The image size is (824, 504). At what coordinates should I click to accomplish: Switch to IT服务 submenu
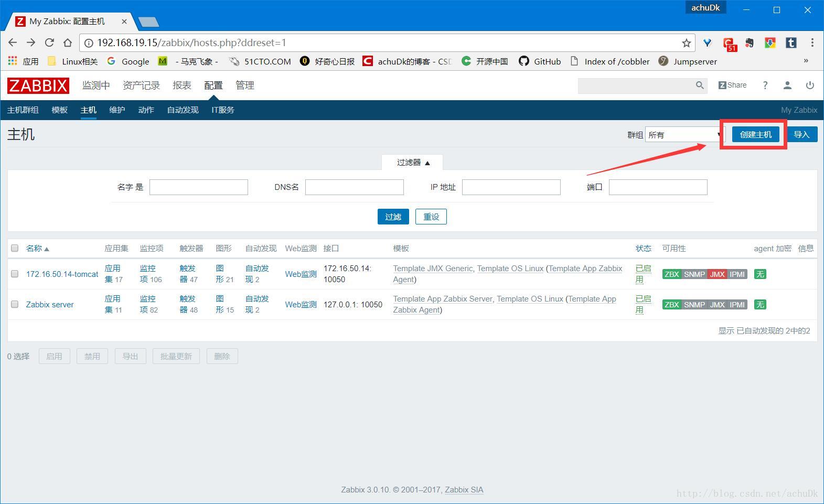(223, 110)
